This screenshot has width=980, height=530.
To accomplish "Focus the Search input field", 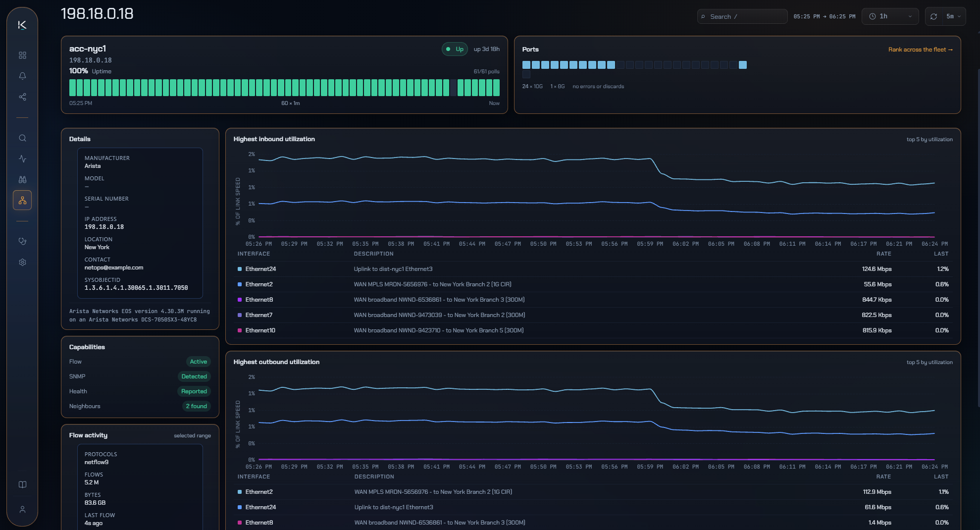I will [742, 16].
